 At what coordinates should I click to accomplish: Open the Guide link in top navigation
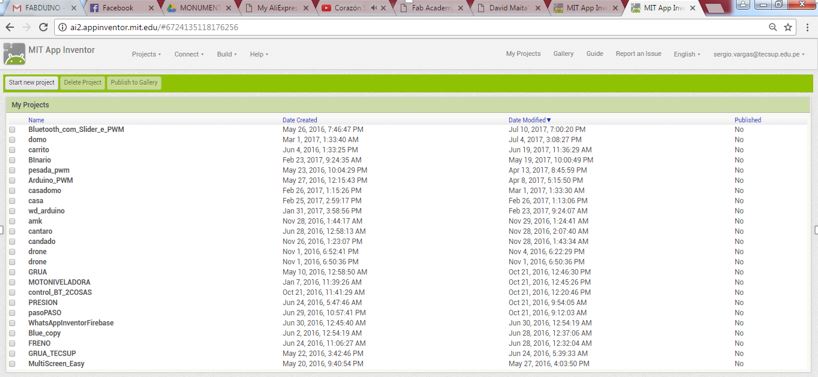[595, 54]
